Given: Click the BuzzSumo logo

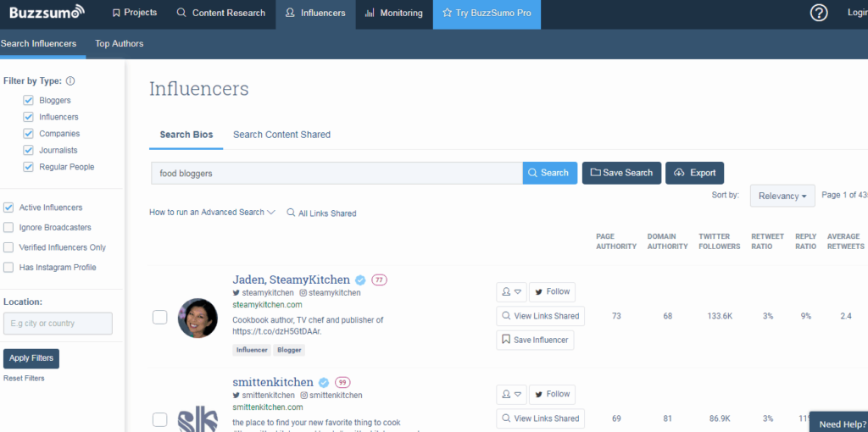Looking at the screenshot, I should point(47,13).
